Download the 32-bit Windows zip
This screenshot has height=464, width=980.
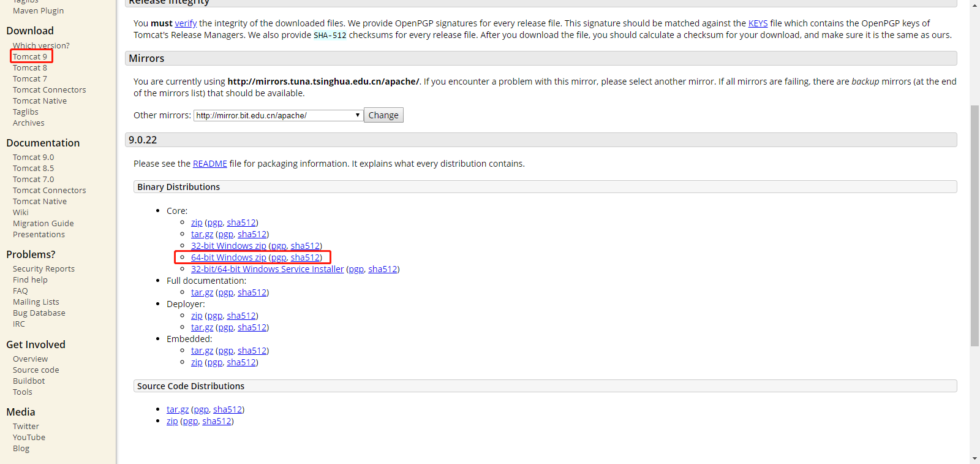[228, 246]
